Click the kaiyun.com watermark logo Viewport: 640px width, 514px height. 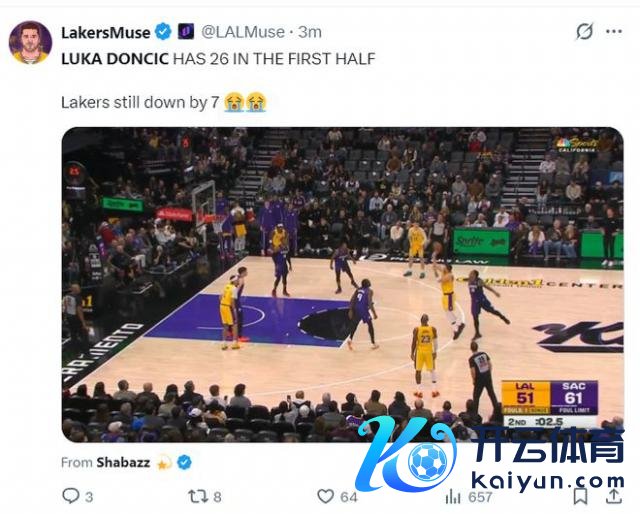tap(490, 454)
